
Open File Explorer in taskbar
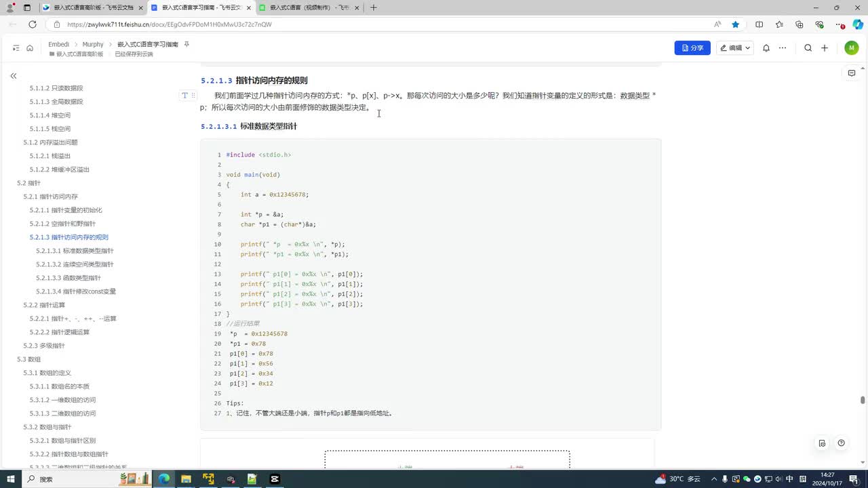186,479
